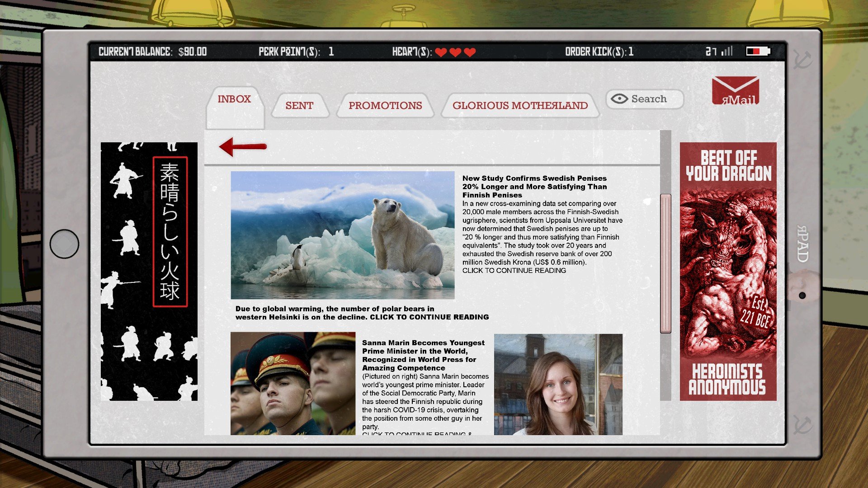Click the RMail envelope logo

pyautogui.click(x=735, y=90)
